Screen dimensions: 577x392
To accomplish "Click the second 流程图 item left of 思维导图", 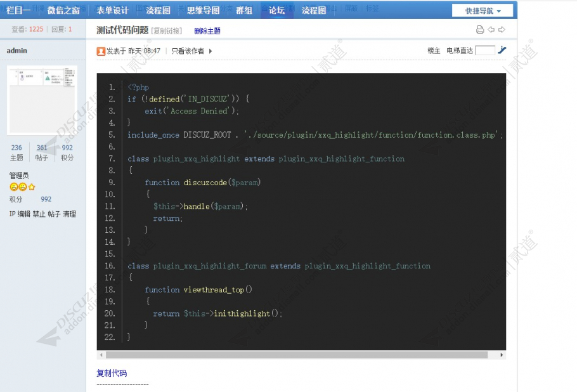I will pos(159,10).
